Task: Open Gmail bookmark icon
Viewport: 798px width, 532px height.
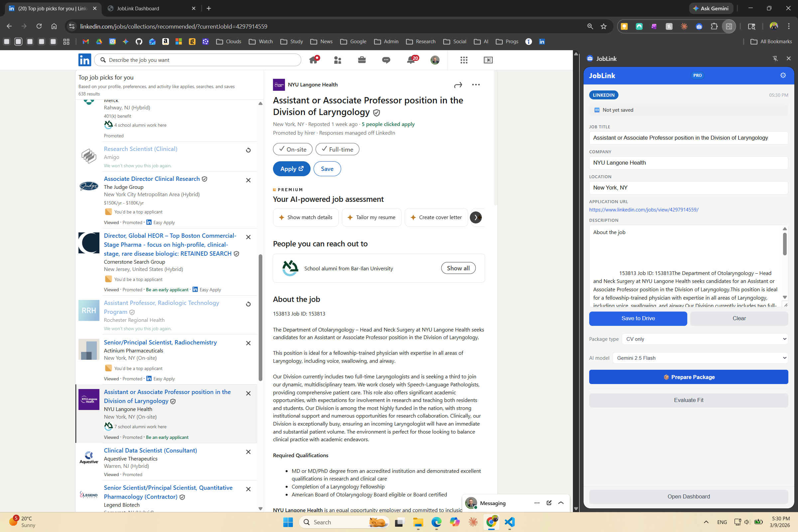Action: click(x=85, y=41)
